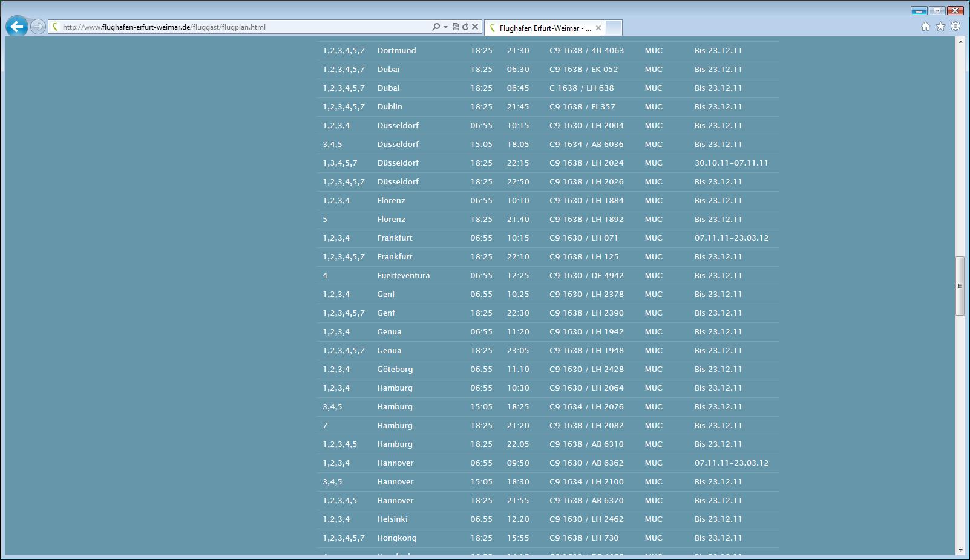
Task: Click the browser Forward arrow button
Action: pos(38,27)
